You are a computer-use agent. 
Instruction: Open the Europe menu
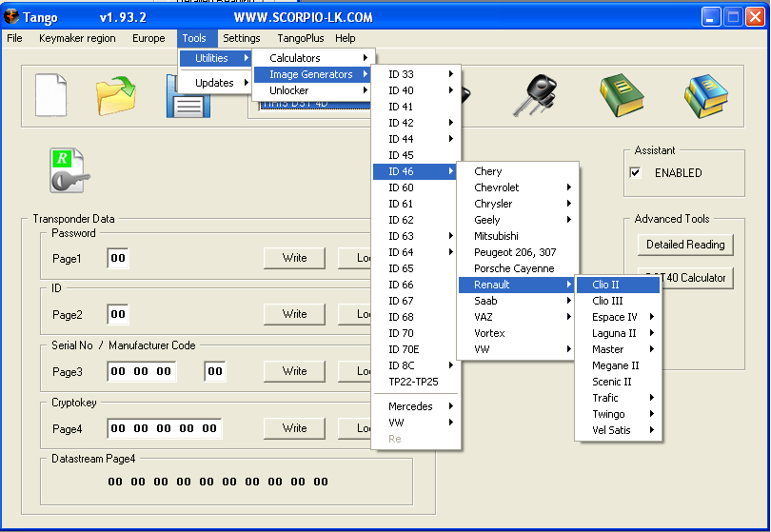pos(148,38)
